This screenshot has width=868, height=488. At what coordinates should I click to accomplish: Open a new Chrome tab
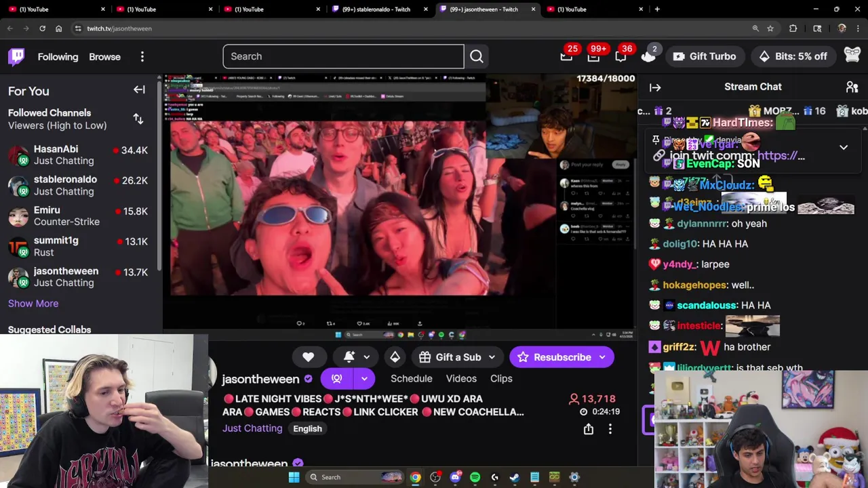coord(657,9)
